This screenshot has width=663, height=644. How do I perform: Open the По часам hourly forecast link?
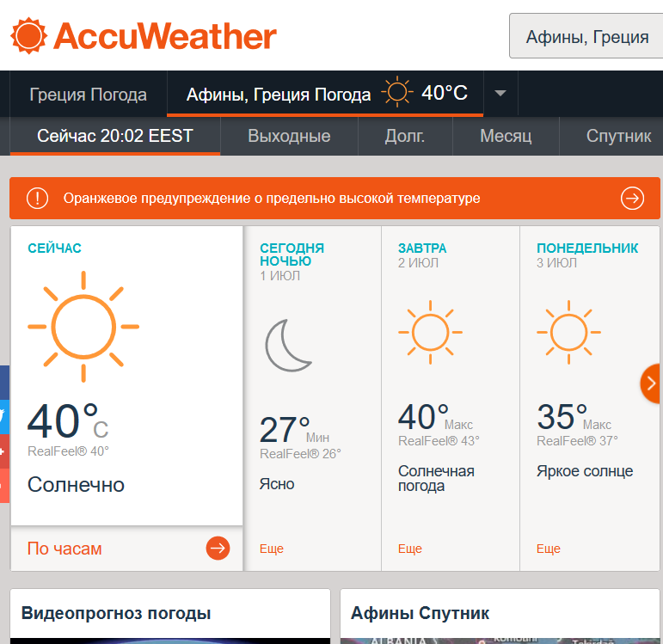pyautogui.click(x=64, y=549)
